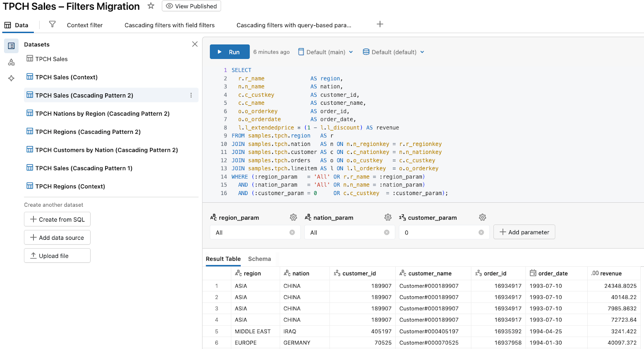This screenshot has height=349, width=644.
Task: Click the schema icon beside Default (default)
Action: click(x=366, y=52)
